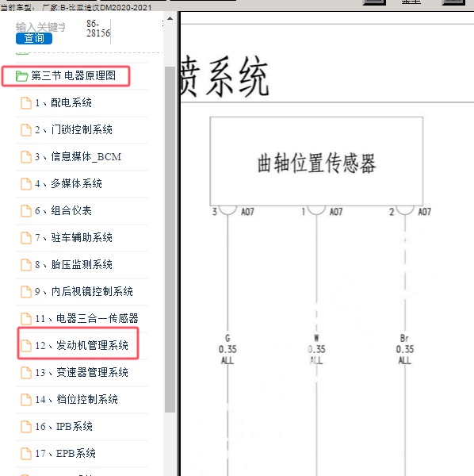
Task: Click the page icon beside 电器三合一传感器
Action: [x=26, y=318]
